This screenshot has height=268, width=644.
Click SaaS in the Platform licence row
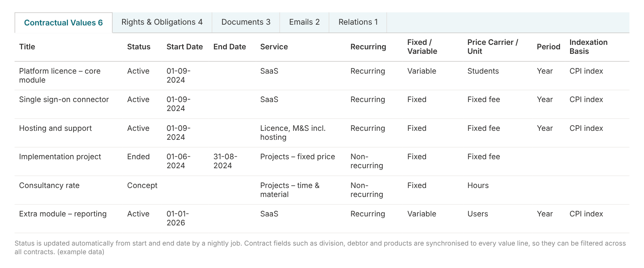pyautogui.click(x=269, y=71)
